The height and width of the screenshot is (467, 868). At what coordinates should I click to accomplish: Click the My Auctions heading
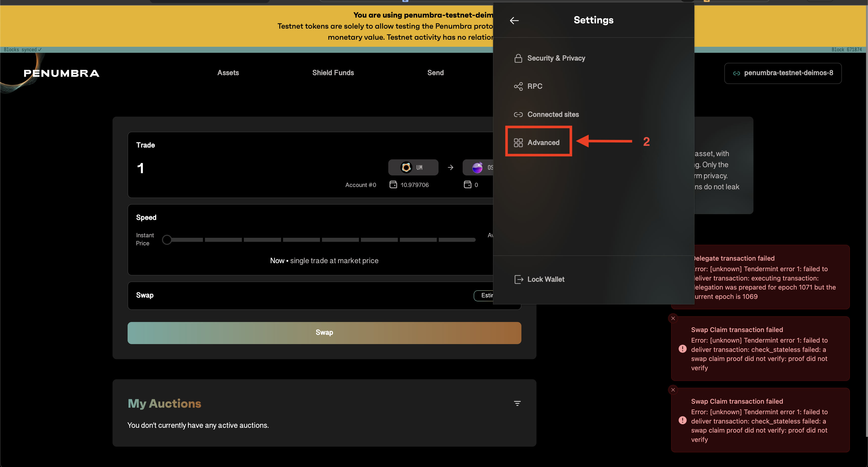pyautogui.click(x=165, y=404)
